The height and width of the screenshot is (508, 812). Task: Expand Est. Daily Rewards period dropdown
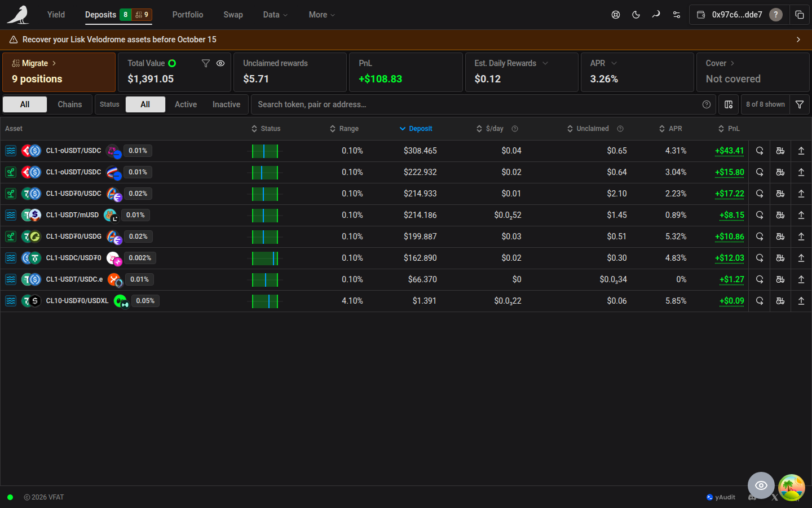tap(545, 63)
